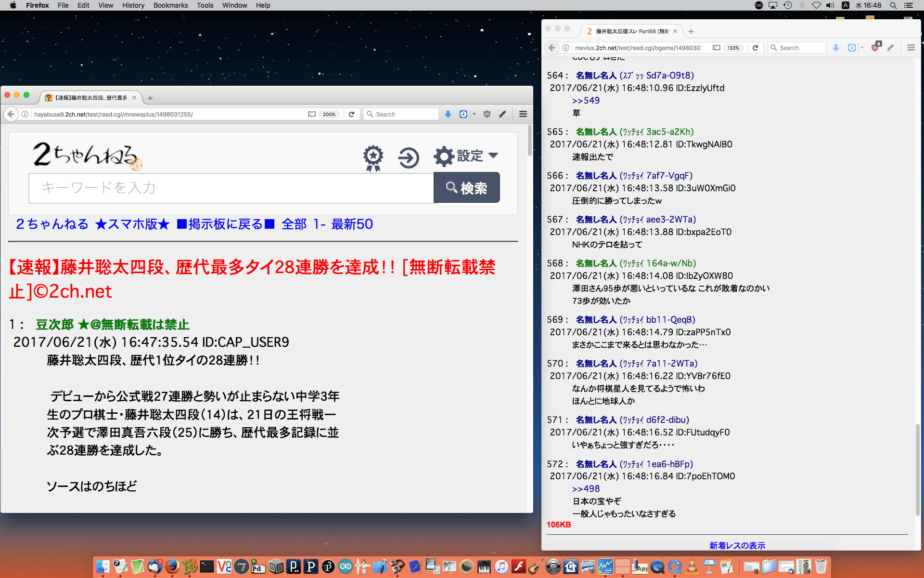Reset the 133% zoom indicator in right window

[733, 48]
